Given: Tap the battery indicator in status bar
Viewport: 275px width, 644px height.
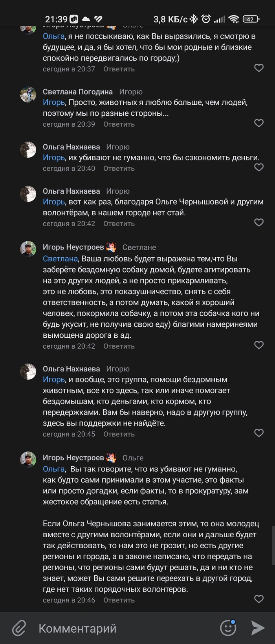Looking at the screenshot, I should click(x=251, y=19).
